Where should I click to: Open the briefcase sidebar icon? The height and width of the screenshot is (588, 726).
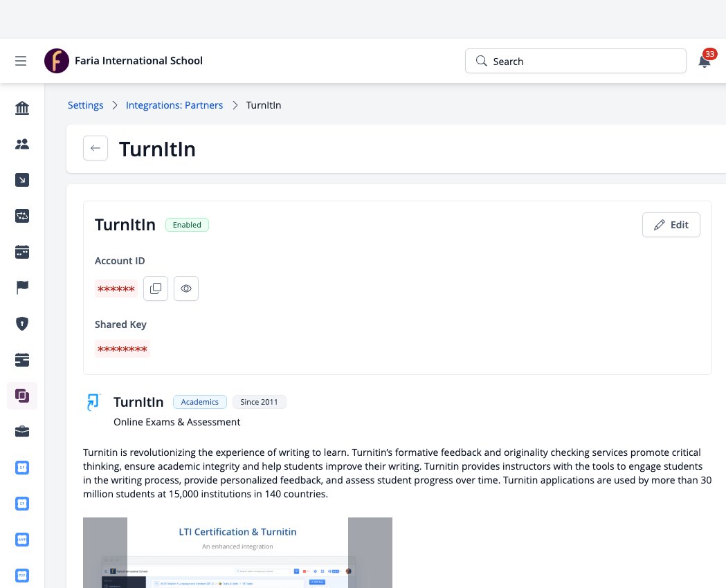[x=22, y=432]
